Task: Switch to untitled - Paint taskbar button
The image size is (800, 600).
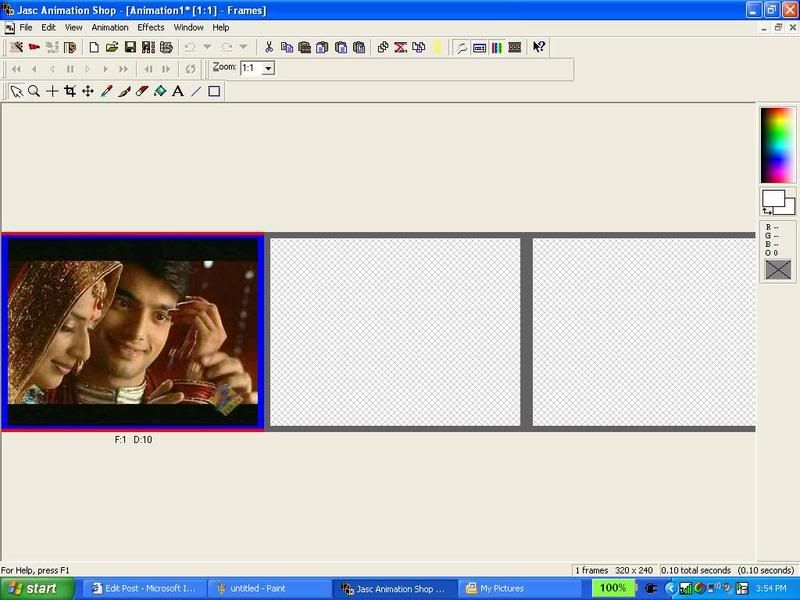Action: coord(269,588)
